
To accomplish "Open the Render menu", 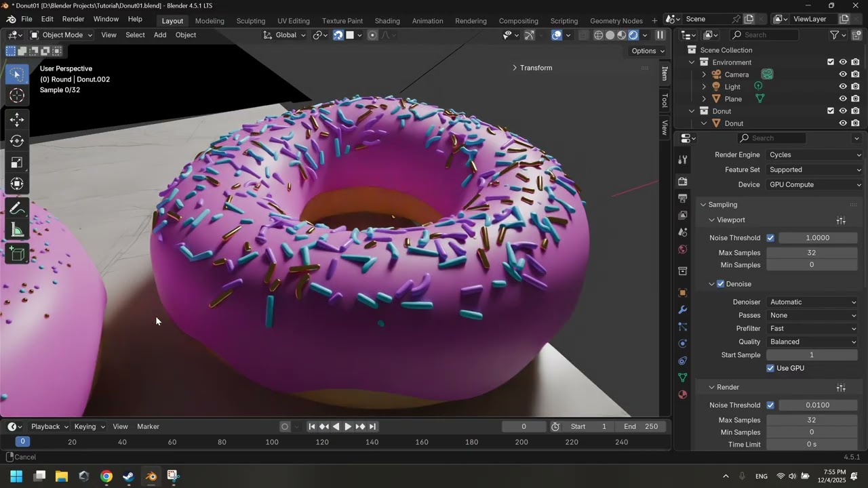I will 73,19.
